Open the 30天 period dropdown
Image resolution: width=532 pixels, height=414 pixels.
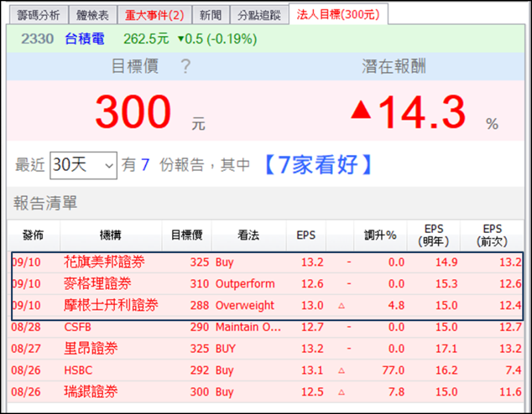pyautogui.click(x=84, y=165)
